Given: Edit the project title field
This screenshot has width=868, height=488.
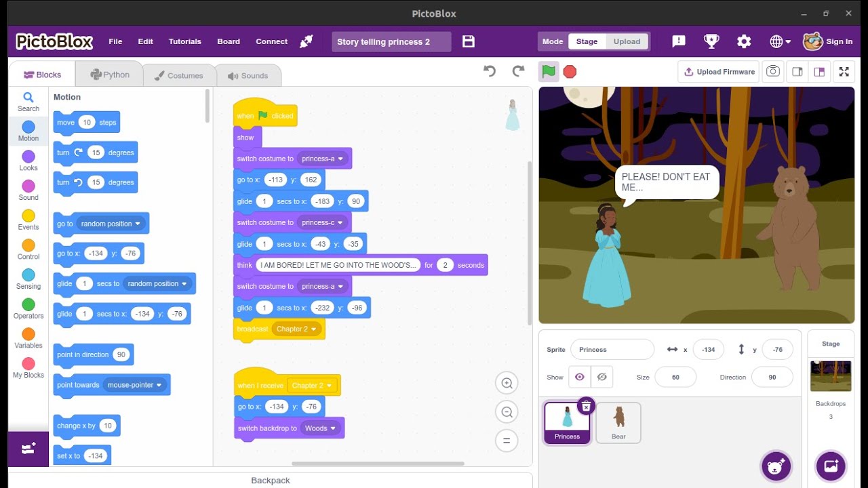Looking at the screenshot, I should 391,41.
